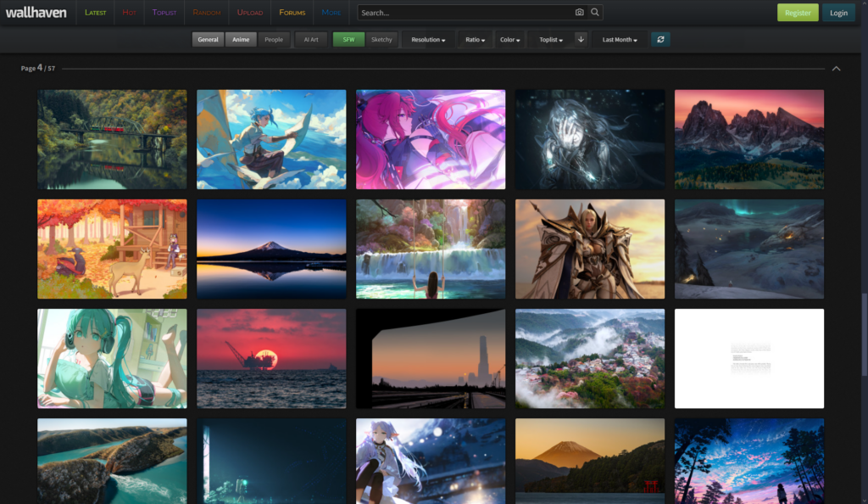Click into the Search field

465,12
